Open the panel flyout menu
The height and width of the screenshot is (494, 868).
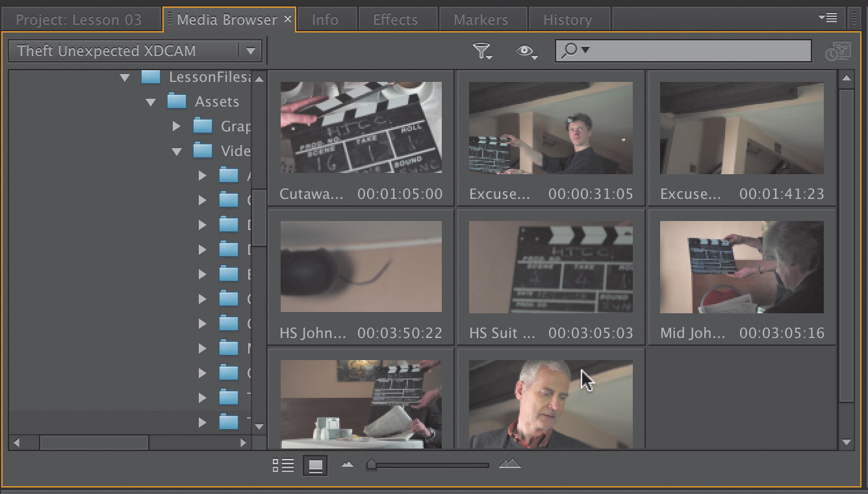(828, 18)
